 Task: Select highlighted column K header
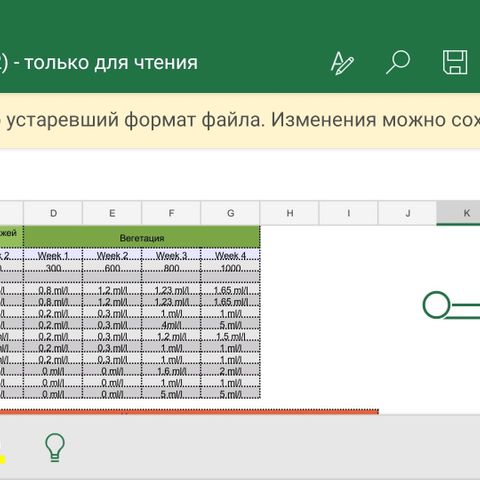point(459,213)
